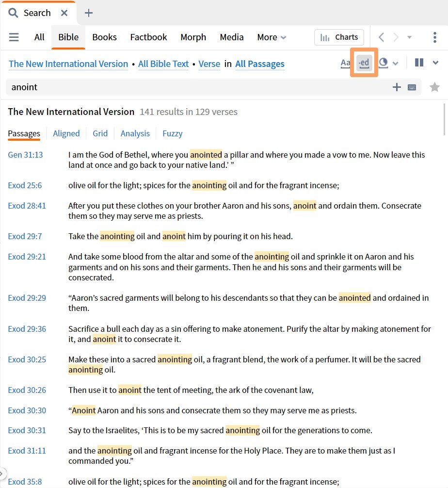448x488 pixels.
Task: Click the results vertical scrollbar
Action: [x=444, y=119]
